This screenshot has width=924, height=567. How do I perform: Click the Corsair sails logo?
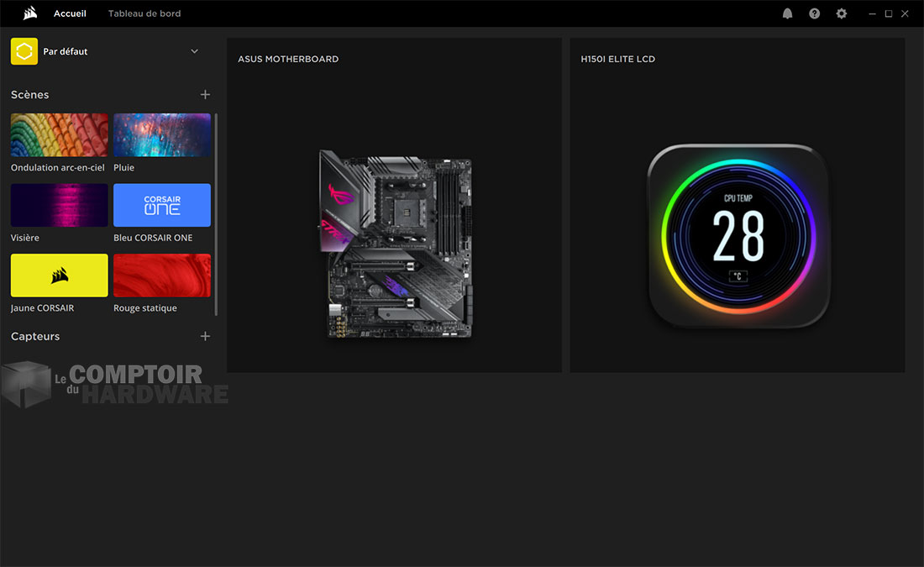click(30, 13)
